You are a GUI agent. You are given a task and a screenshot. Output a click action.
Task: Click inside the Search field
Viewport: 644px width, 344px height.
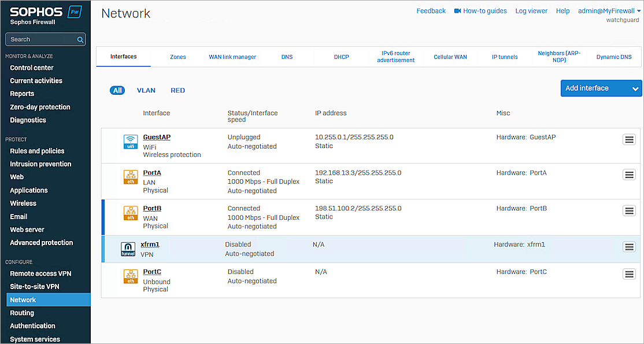coord(40,39)
